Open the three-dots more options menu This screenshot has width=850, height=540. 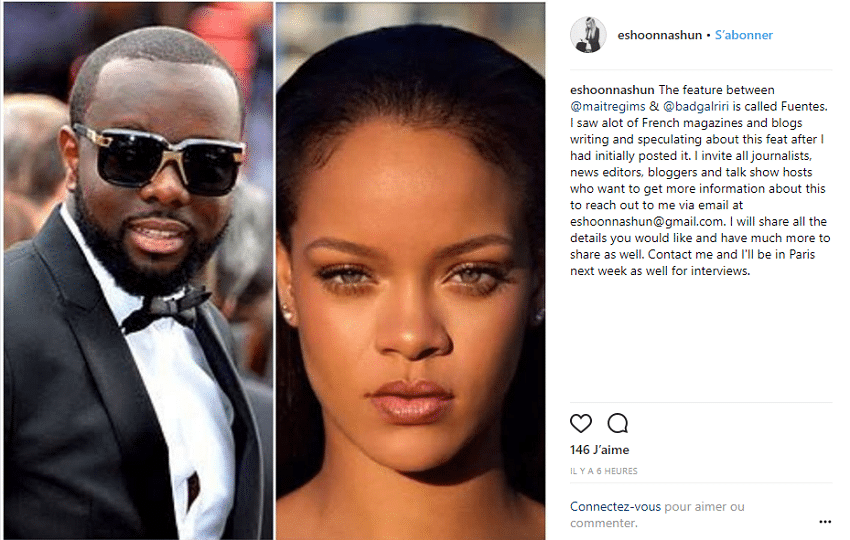coord(825,522)
